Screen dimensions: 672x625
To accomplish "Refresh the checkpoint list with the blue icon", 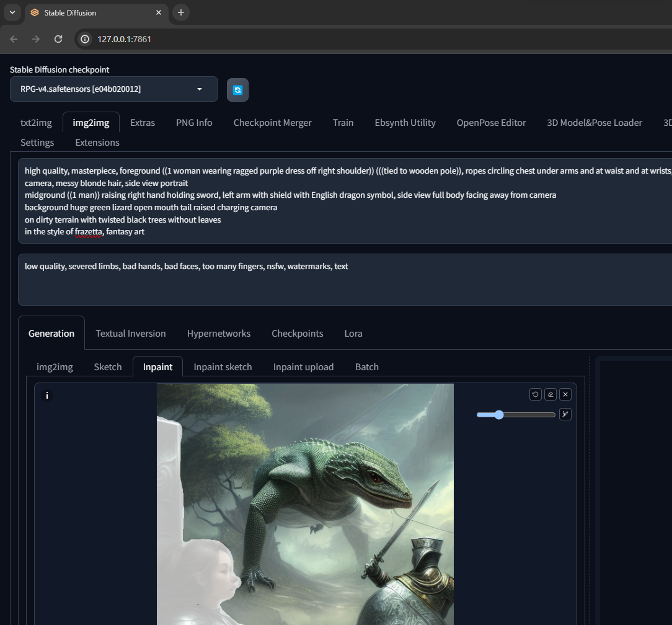I will (237, 90).
